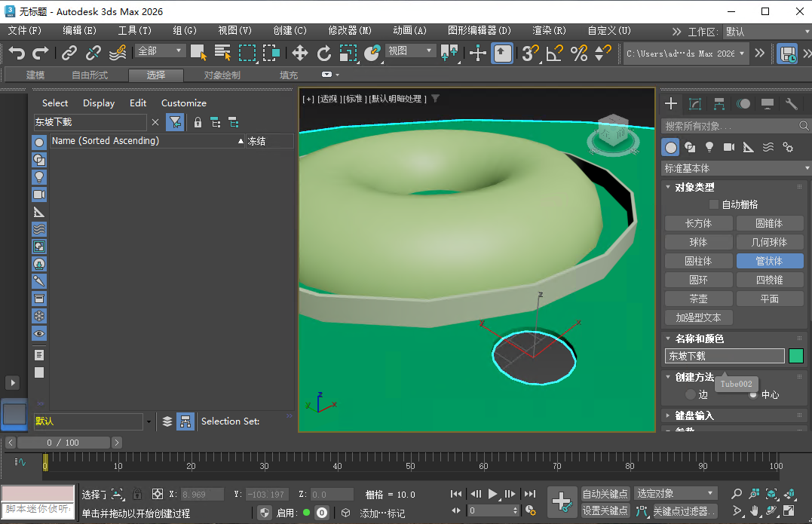
Task: Select the Lights category in Create panel
Action: [709, 147]
